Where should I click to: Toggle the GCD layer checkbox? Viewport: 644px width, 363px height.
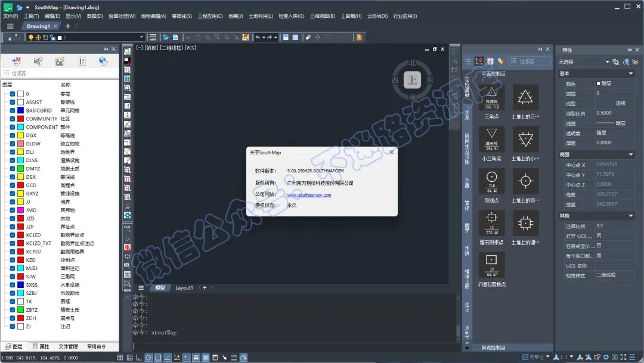13,185
